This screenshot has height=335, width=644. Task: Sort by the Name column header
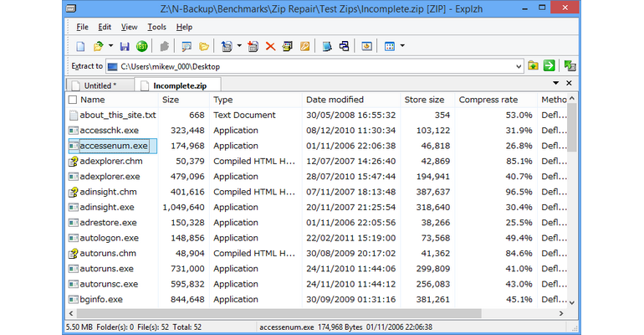pos(92,100)
